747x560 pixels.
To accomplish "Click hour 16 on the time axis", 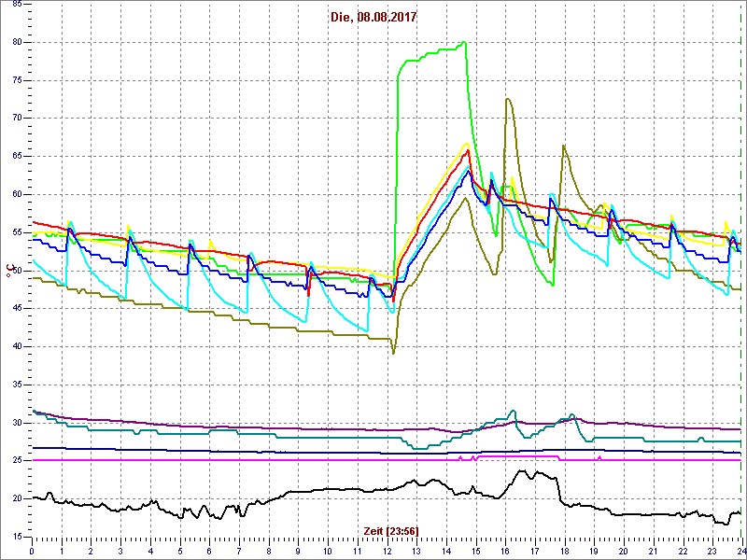I will [505, 551].
